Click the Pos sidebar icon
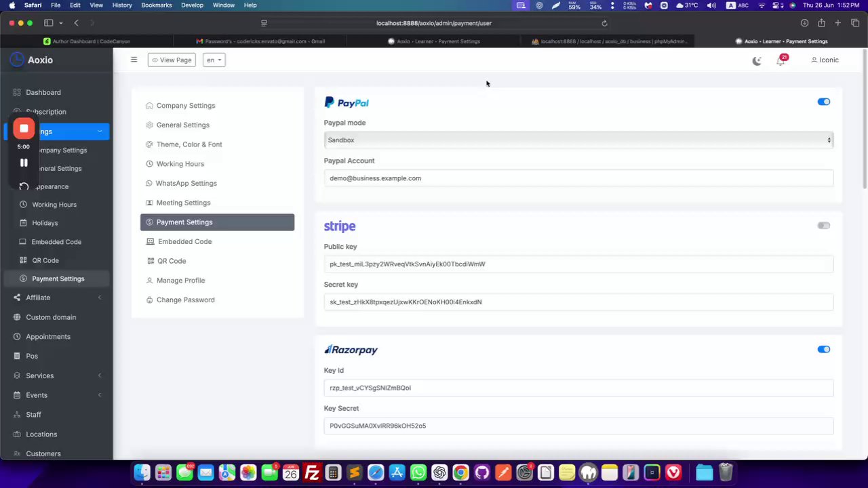This screenshot has width=868, height=488. [18, 356]
